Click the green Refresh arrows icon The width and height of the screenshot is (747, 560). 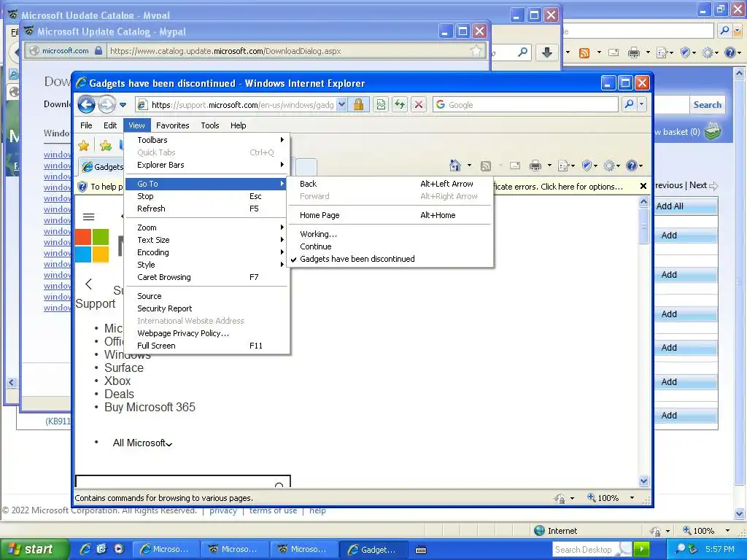[400, 104]
